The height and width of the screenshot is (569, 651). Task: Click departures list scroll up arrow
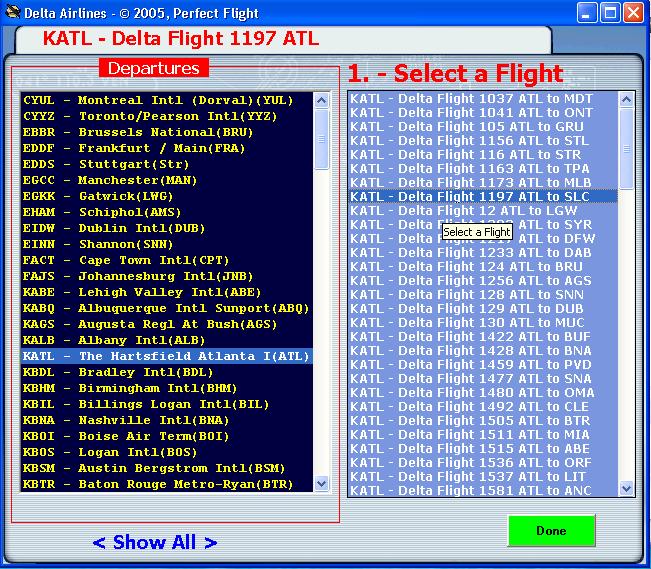322,100
